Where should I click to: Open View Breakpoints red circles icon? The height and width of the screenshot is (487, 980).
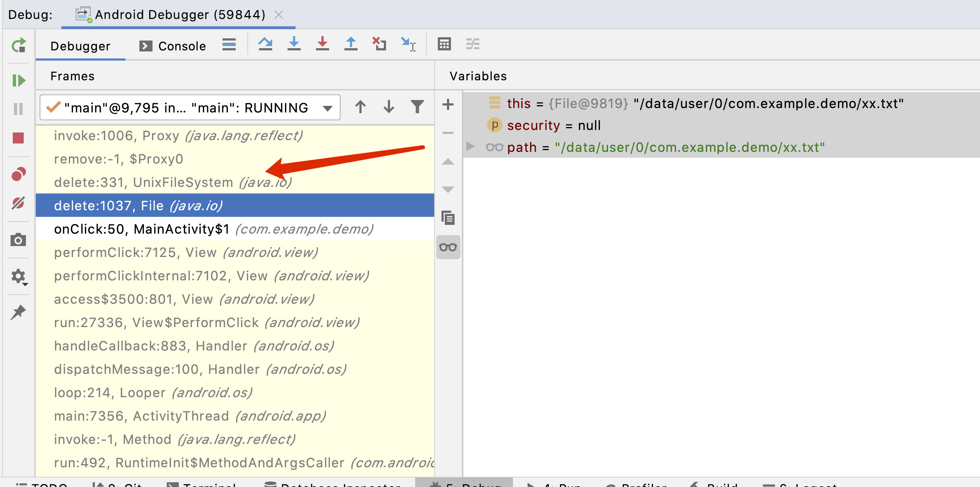coord(18,175)
